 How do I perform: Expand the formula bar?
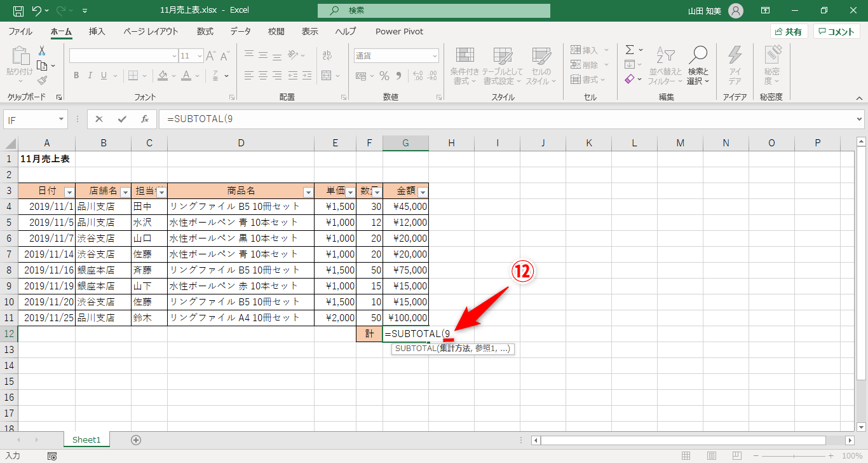860,119
